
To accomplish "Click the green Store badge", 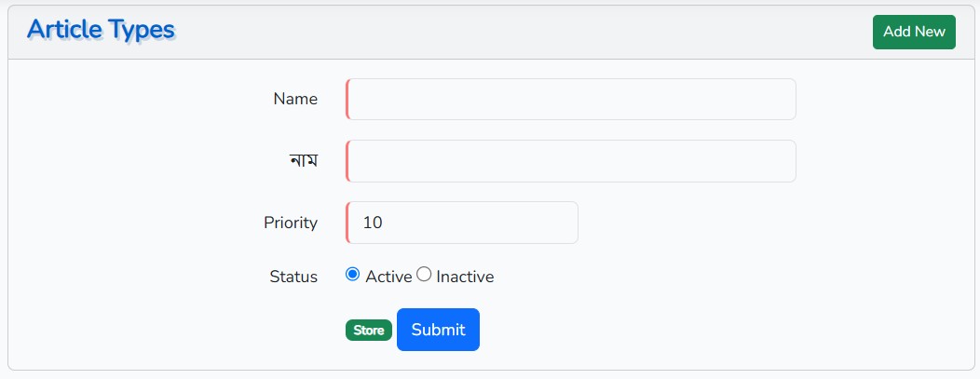I will point(369,331).
